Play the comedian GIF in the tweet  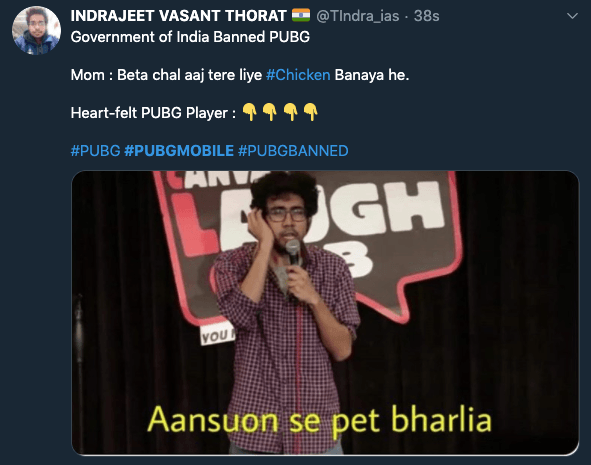[325, 313]
